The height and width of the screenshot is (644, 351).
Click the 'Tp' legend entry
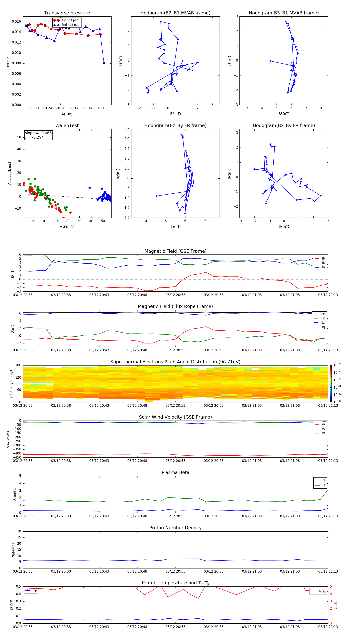click(31, 591)
